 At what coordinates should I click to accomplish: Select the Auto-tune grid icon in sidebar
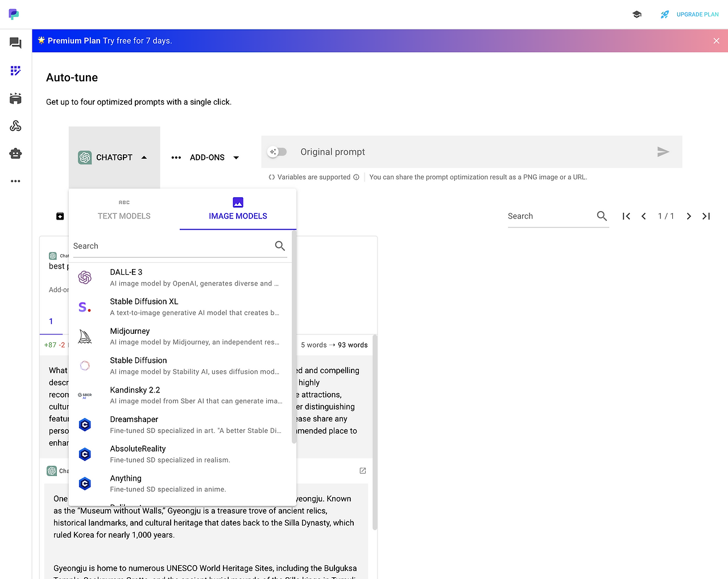pyautogui.click(x=15, y=71)
